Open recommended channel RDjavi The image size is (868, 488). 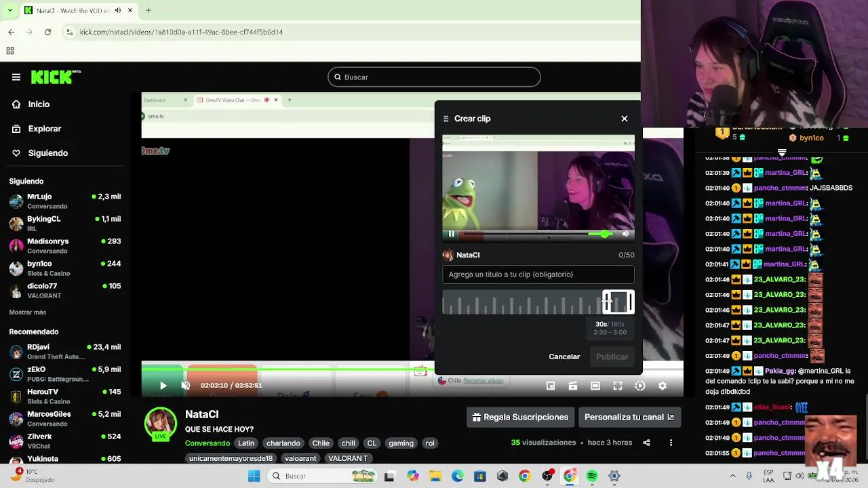point(65,352)
